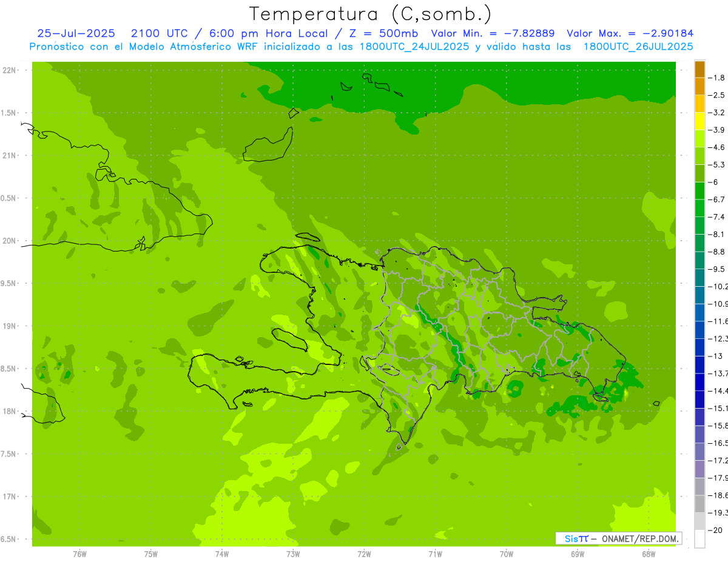Click the '68W' longitude axis label
The height and width of the screenshot is (562, 728).
pyautogui.click(x=648, y=554)
